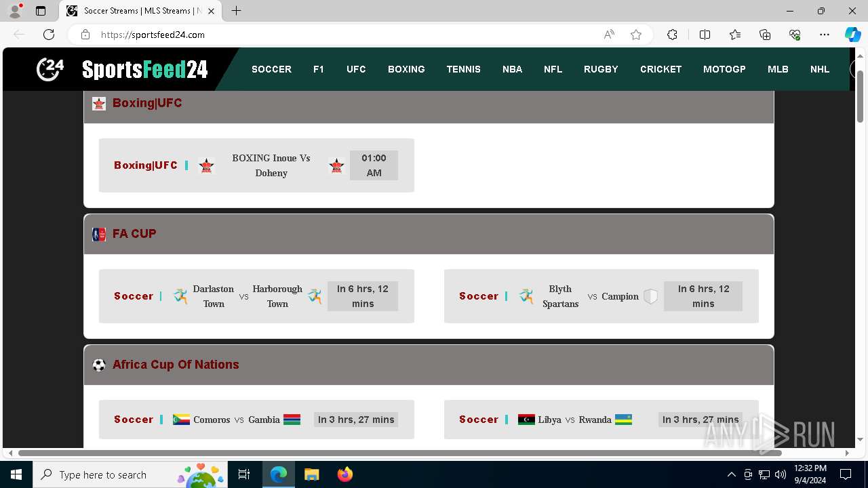Click the SportsFeed24 clock logo icon
The image size is (868, 488).
pyautogui.click(x=50, y=69)
